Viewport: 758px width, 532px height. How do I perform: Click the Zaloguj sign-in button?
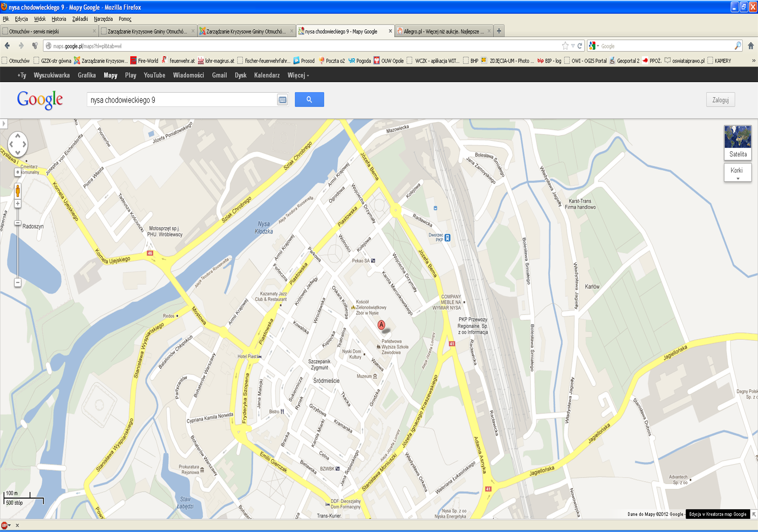720,100
